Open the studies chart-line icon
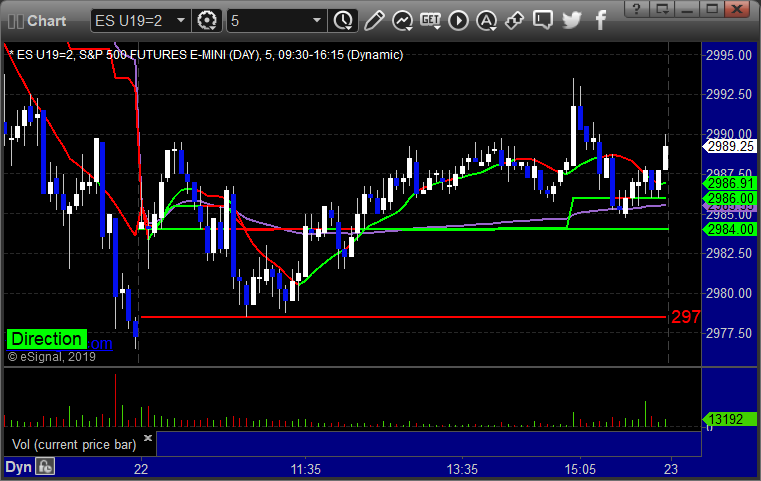The width and height of the screenshot is (761, 481). pyautogui.click(x=402, y=21)
